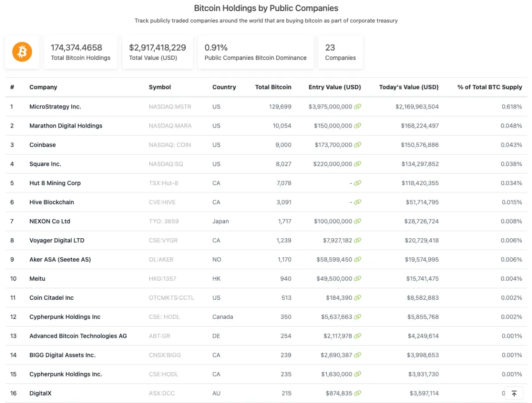The image size is (532, 403).
Task: Click the Total Bitcoin Holdings stat card
Action: click(x=80, y=51)
